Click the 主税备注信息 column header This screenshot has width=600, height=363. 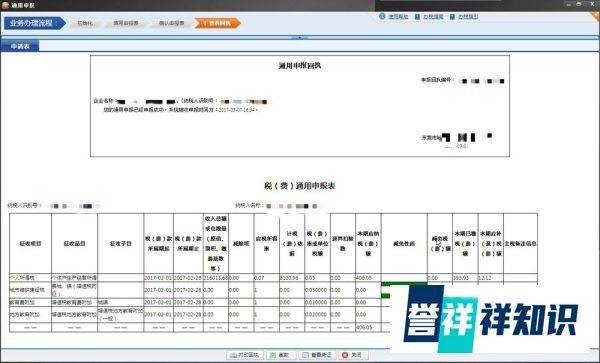[520, 244]
